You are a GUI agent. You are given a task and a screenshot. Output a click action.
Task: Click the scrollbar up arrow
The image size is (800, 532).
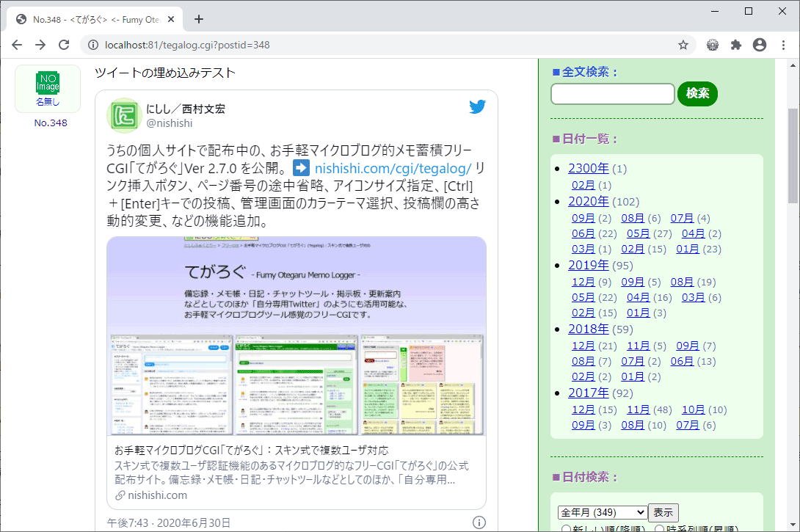coord(793,65)
